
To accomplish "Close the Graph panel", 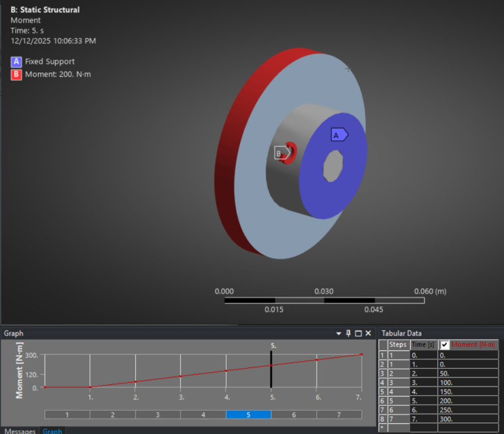I will coord(368,333).
